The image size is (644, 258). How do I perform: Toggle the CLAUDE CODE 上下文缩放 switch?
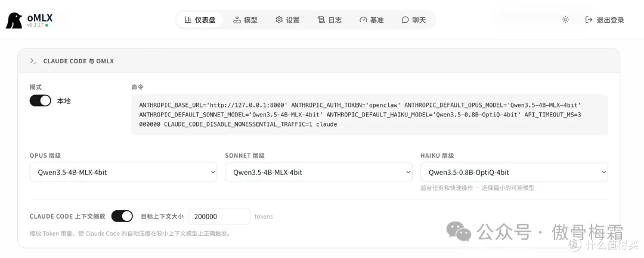(122, 216)
